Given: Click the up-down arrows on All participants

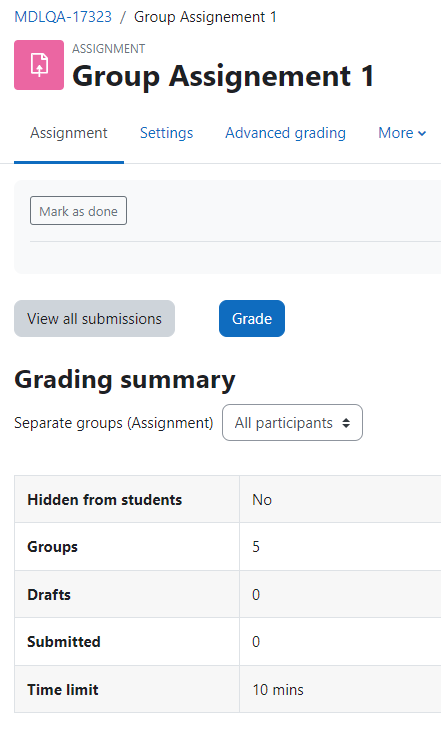Looking at the screenshot, I should pyautogui.click(x=346, y=423).
